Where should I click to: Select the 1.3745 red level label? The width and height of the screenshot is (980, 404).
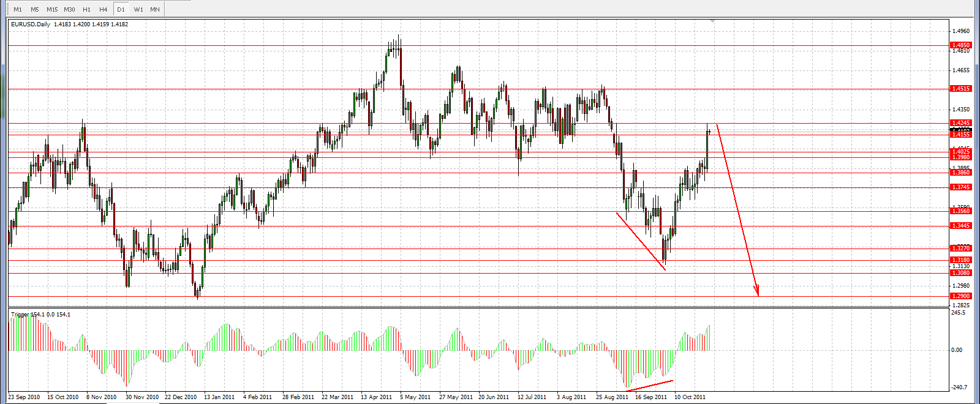(x=960, y=187)
